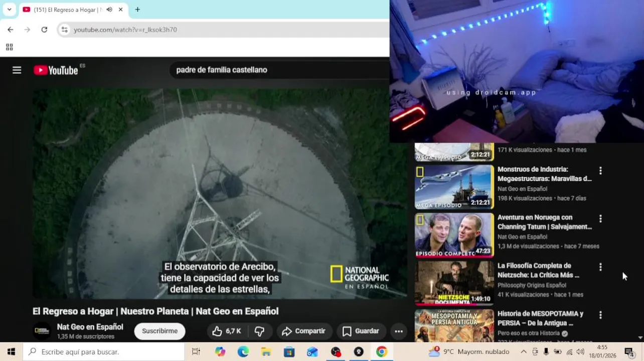The width and height of the screenshot is (644, 361).
Task: Open Microsoft Edge from the taskbar
Action: 243,352
